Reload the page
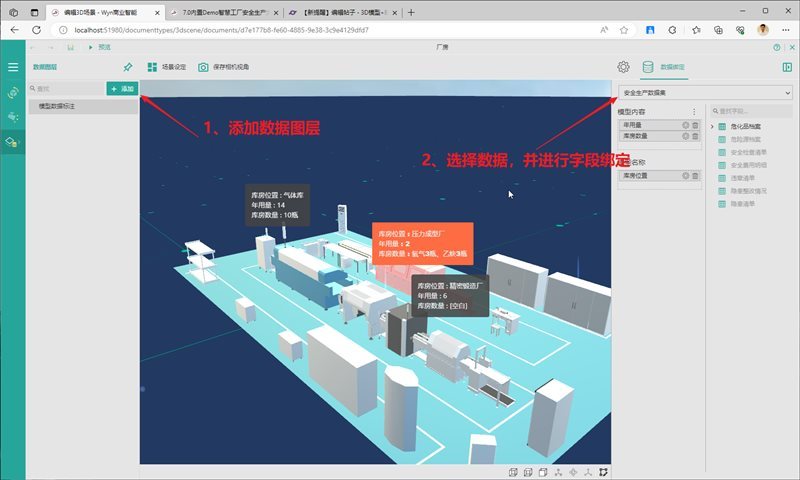This screenshot has height=480, width=800. coord(36,30)
